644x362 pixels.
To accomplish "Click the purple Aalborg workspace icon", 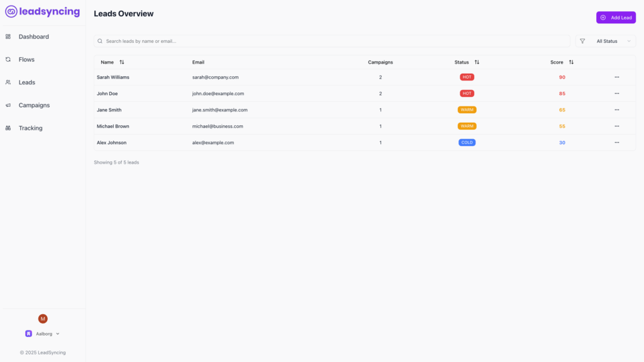I will [x=28, y=334].
